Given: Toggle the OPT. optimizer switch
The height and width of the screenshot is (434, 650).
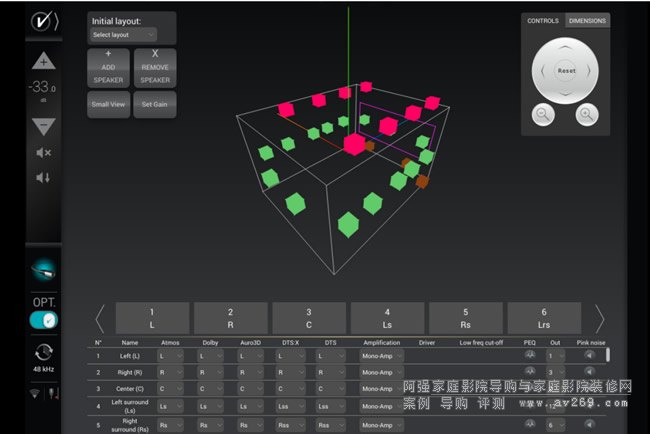Looking at the screenshot, I should click(x=43, y=319).
